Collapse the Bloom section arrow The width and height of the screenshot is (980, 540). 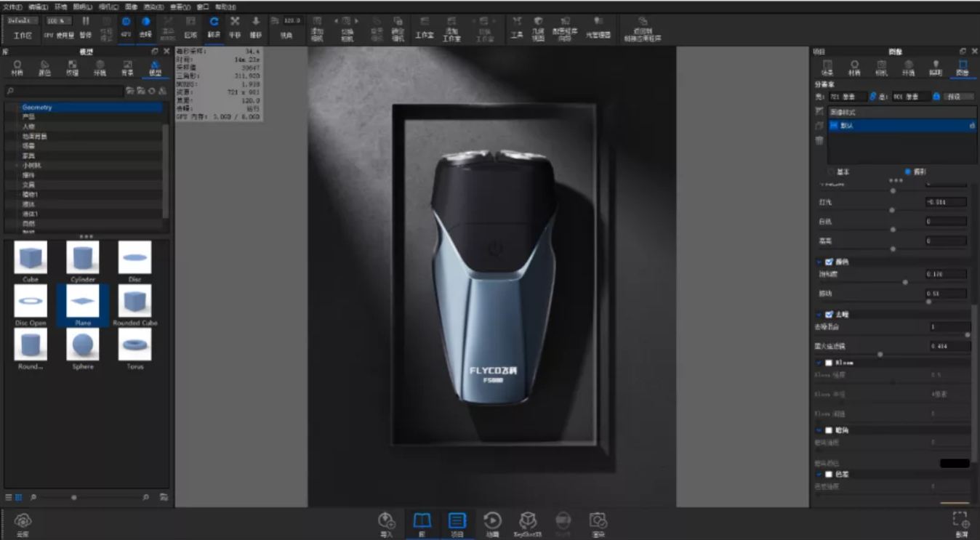[819, 362]
